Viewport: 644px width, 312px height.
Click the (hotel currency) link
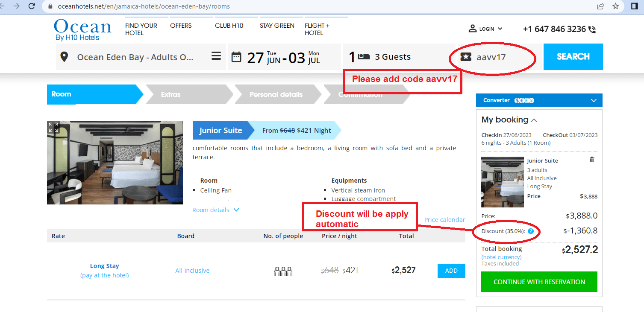tap(501, 257)
